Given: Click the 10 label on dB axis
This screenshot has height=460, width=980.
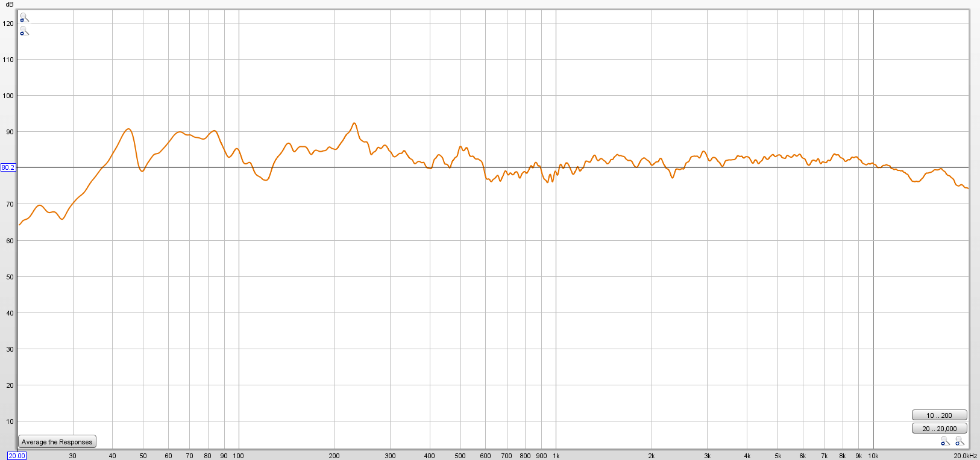Looking at the screenshot, I should click(x=10, y=421).
